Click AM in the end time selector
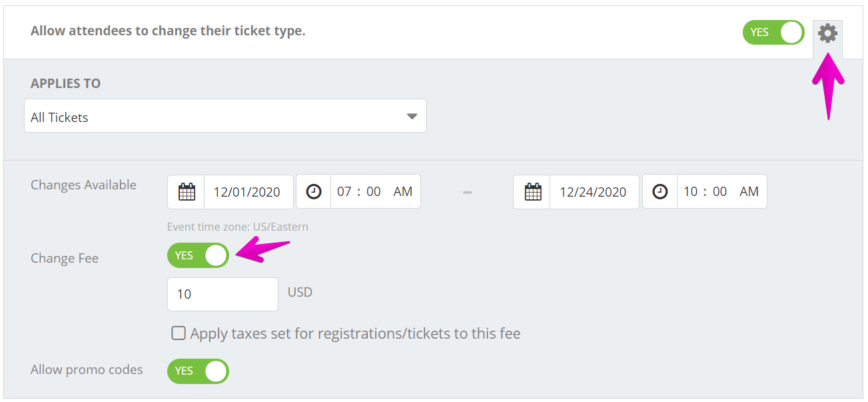Viewport: 868px width, 402px height. tap(749, 191)
